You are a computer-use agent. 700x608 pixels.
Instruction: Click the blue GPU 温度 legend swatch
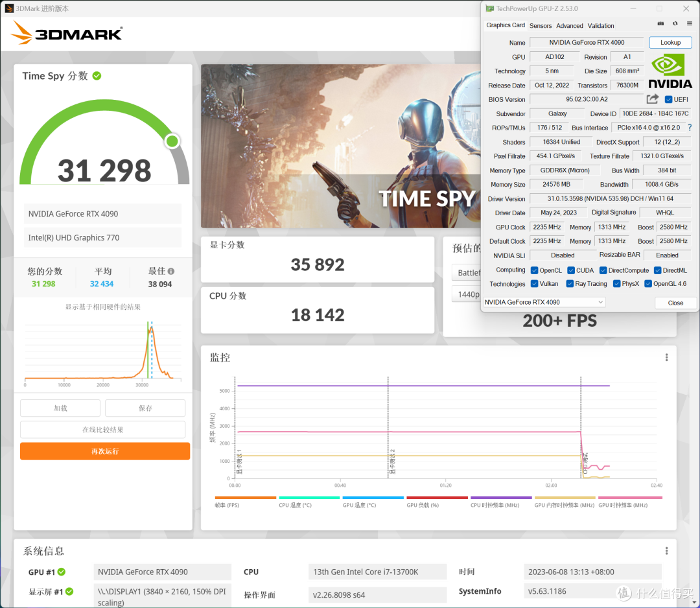click(373, 497)
